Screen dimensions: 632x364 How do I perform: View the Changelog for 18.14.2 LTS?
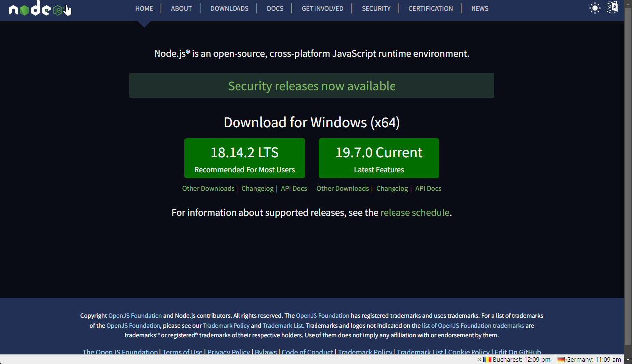(x=257, y=189)
